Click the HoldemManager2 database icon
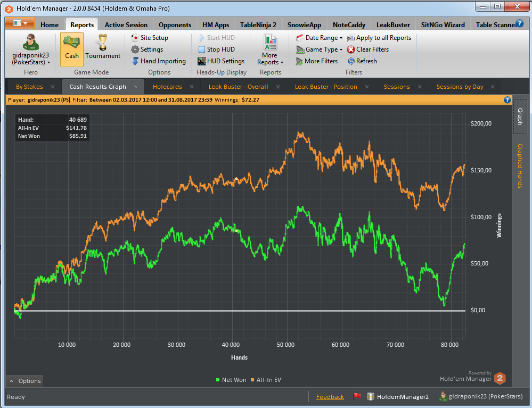 click(371, 396)
